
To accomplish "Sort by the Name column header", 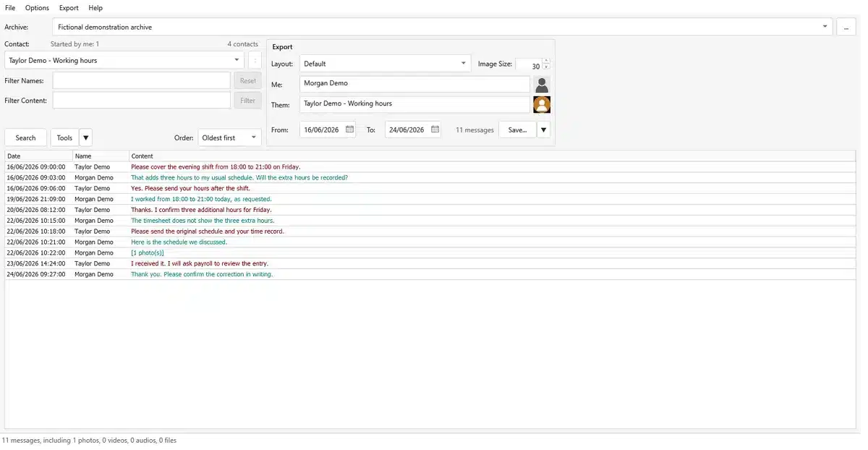I will click(x=101, y=156).
